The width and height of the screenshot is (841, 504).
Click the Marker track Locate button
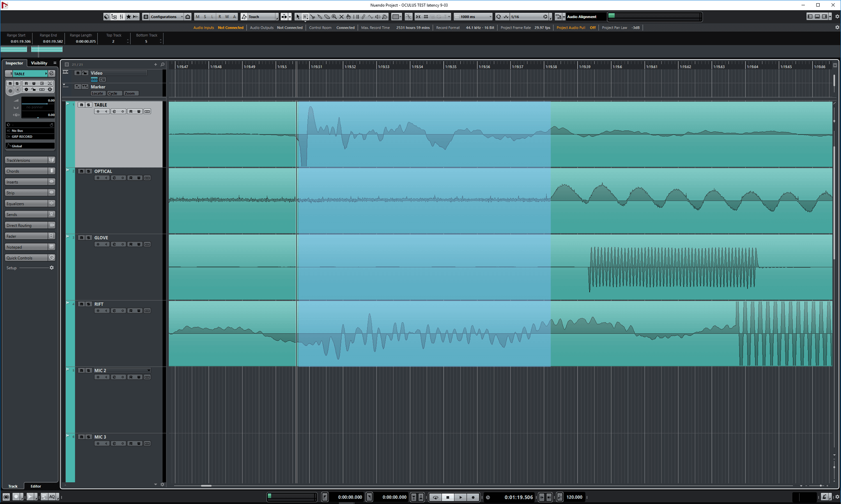[x=97, y=94]
